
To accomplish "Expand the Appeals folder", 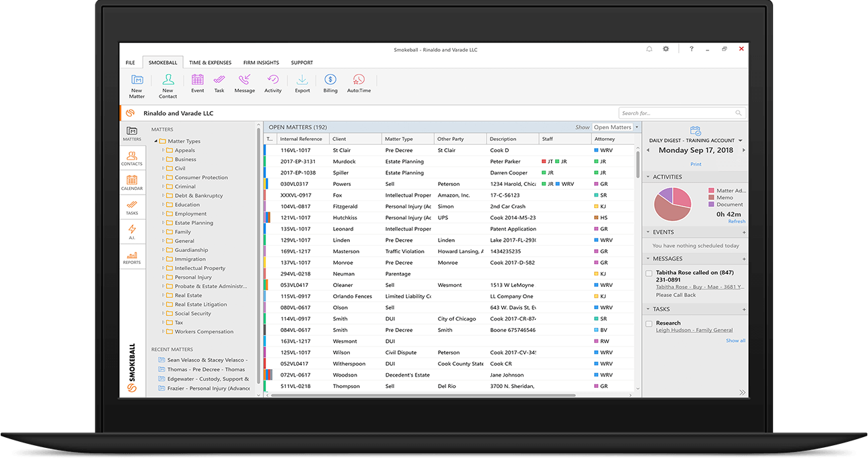I will click(163, 150).
